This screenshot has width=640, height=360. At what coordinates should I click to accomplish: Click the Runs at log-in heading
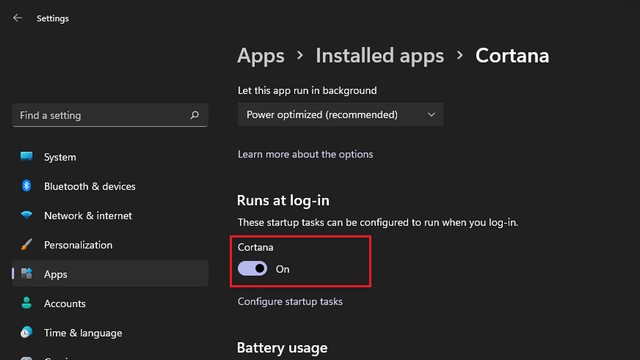[283, 200]
